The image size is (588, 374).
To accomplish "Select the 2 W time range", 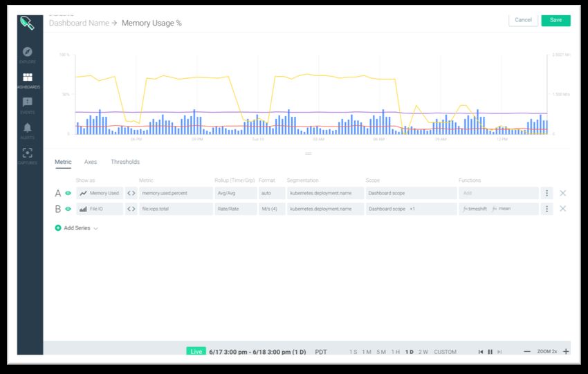I will (x=423, y=352).
